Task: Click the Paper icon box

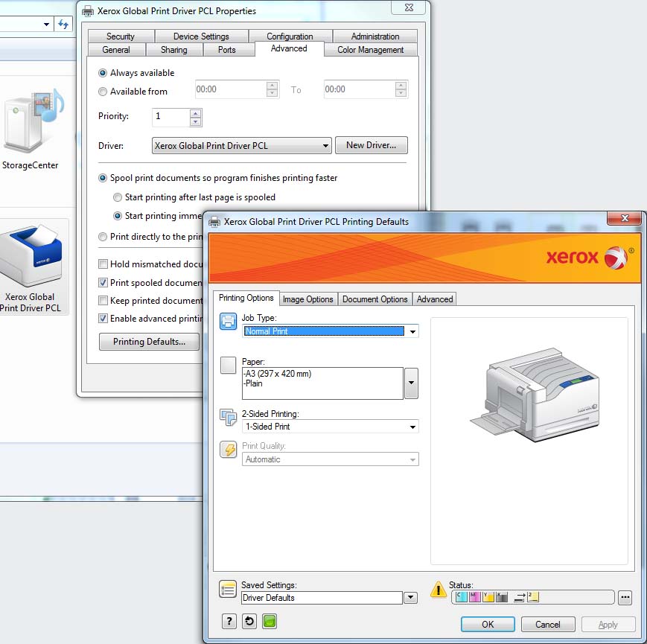Action: pos(228,365)
